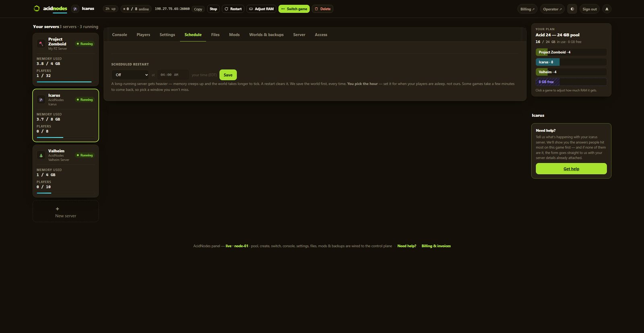Click the "SCHEDULED RESTART" section heading
Image resolution: width=644 pixels, height=333 pixels.
[130, 64]
